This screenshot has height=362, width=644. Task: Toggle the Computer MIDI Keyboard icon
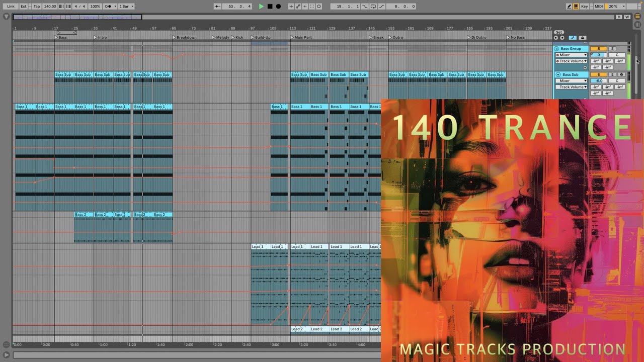click(x=576, y=7)
